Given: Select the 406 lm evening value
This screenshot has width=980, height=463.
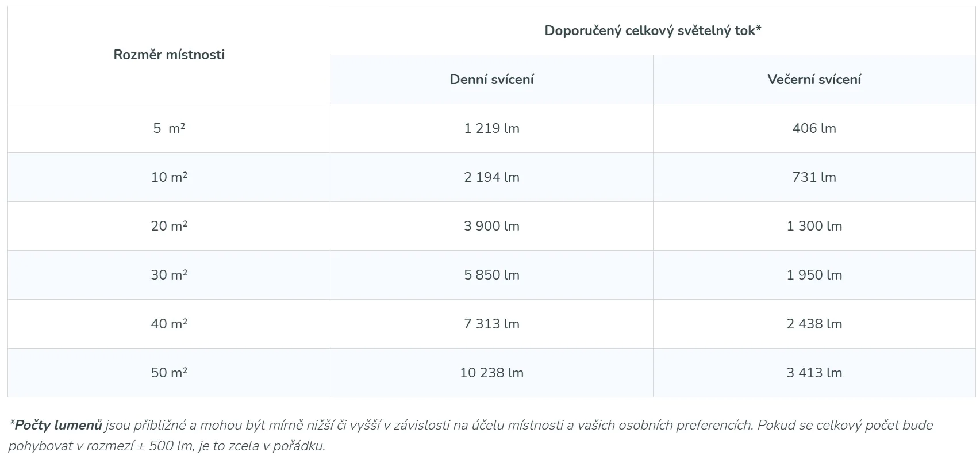Looking at the screenshot, I should coord(814,128).
